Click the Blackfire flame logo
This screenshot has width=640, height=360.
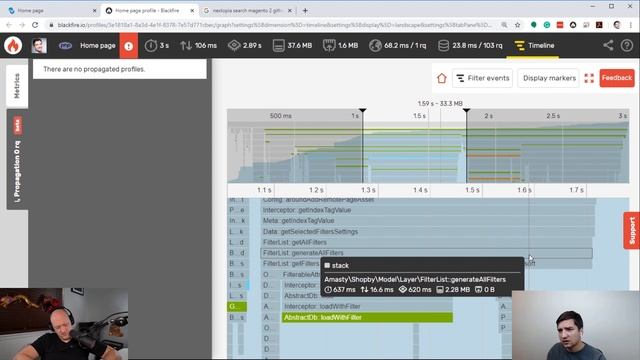pyautogui.click(x=13, y=45)
